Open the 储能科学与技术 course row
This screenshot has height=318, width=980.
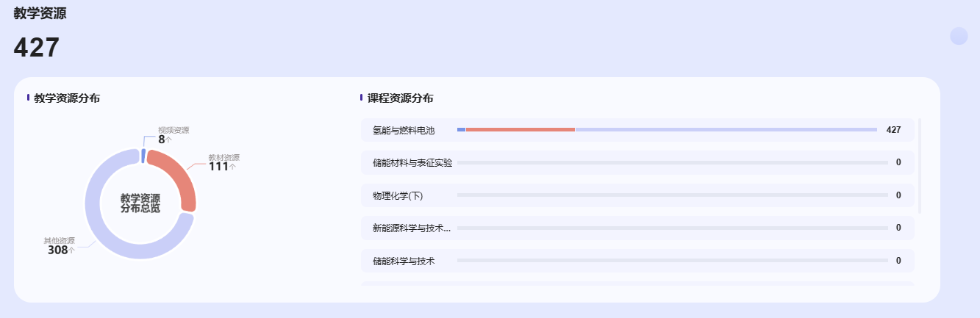(x=404, y=261)
